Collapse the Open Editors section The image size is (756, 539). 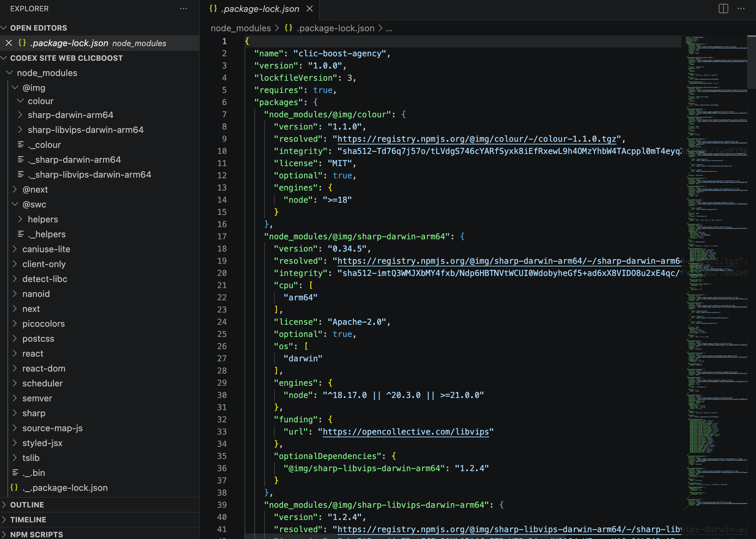pyautogui.click(x=4, y=28)
